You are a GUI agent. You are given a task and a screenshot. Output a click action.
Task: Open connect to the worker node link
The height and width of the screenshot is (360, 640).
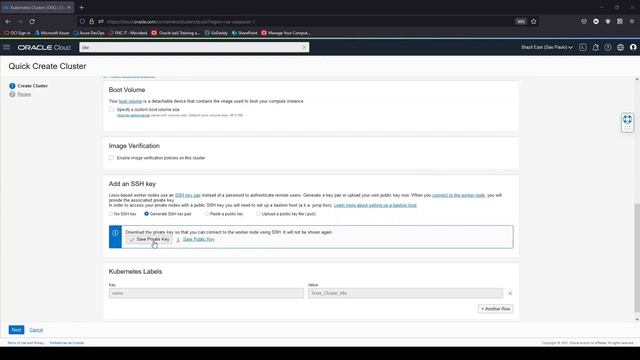(458, 196)
